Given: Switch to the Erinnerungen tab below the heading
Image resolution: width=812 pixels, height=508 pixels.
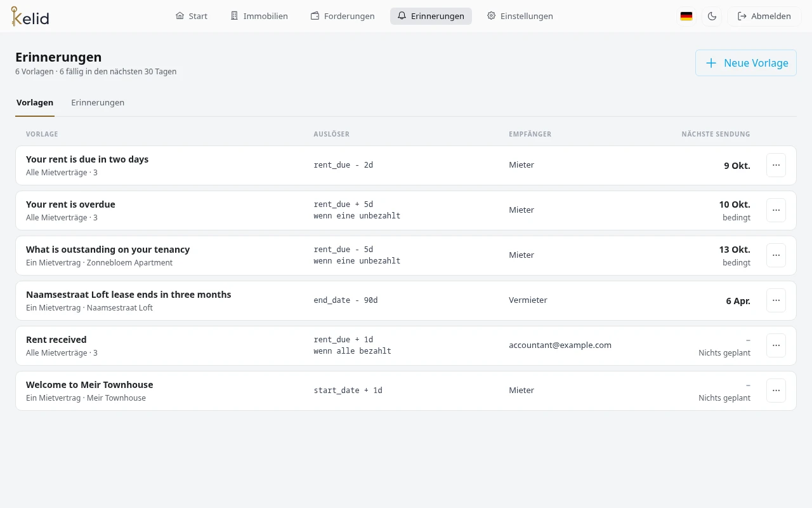Looking at the screenshot, I should tap(98, 103).
